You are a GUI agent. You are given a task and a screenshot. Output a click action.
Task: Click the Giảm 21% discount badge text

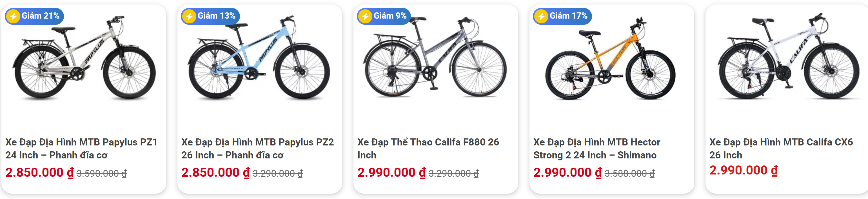pos(41,16)
